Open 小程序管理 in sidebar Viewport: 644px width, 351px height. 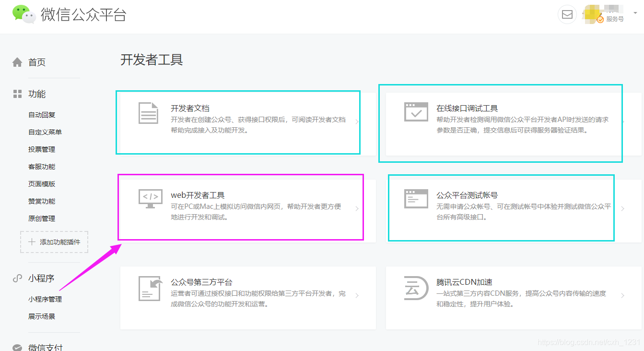(x=45, y=299)
